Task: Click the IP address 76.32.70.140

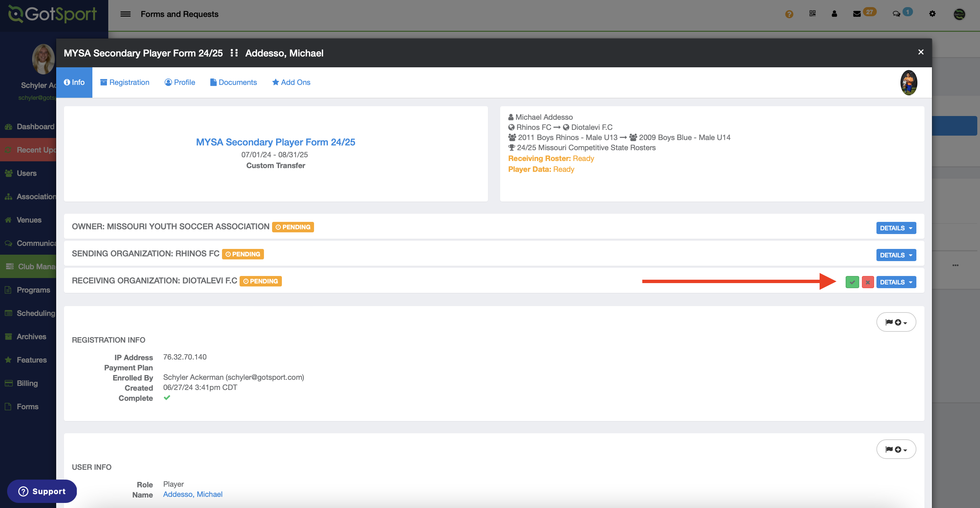Action: [185, 357]
